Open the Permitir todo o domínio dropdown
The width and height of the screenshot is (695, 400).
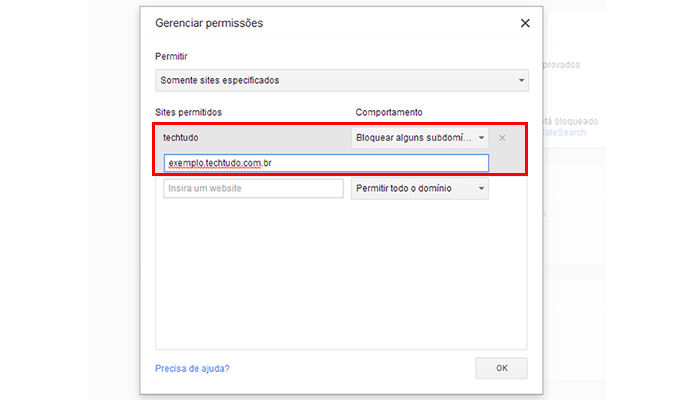pyautogui.click(x=420, y=188)
